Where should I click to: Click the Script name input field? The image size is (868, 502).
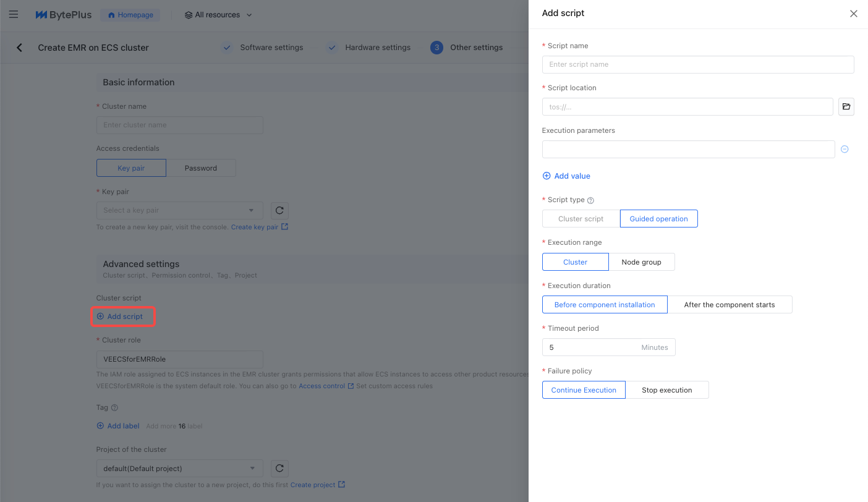coord(697,64)
